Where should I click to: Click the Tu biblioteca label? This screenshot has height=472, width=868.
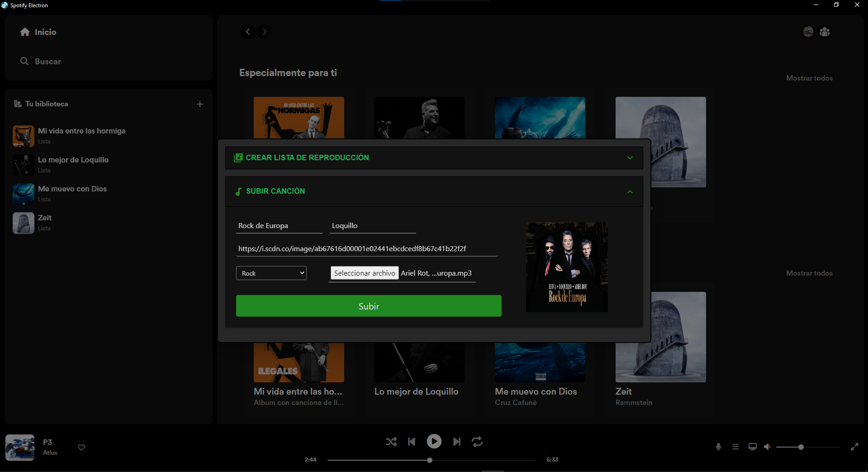(x=47, y=104)
